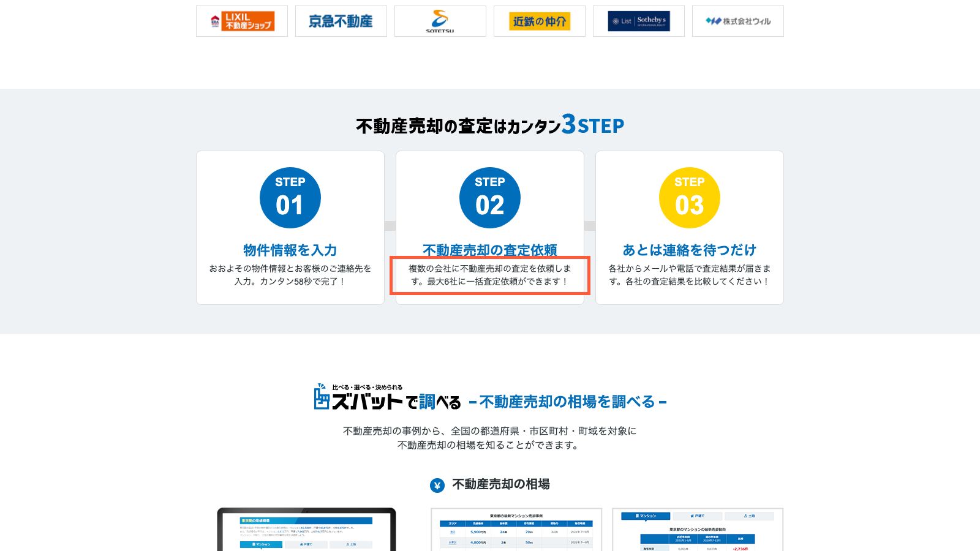The width and height of the screenshot is (980, 551).
Task: Click the yen circle icon beside 不動産売却の相場
Action: click(437, 485)
